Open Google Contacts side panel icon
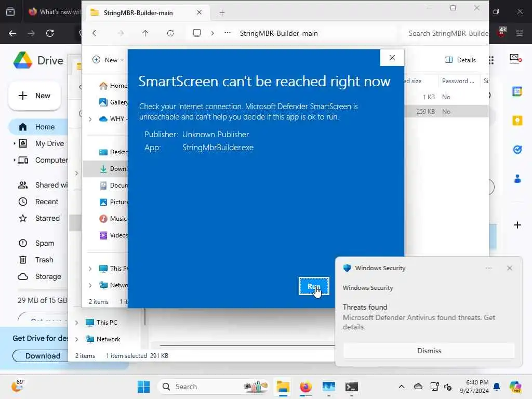532x399 pixels. click(x=517, y=179)
